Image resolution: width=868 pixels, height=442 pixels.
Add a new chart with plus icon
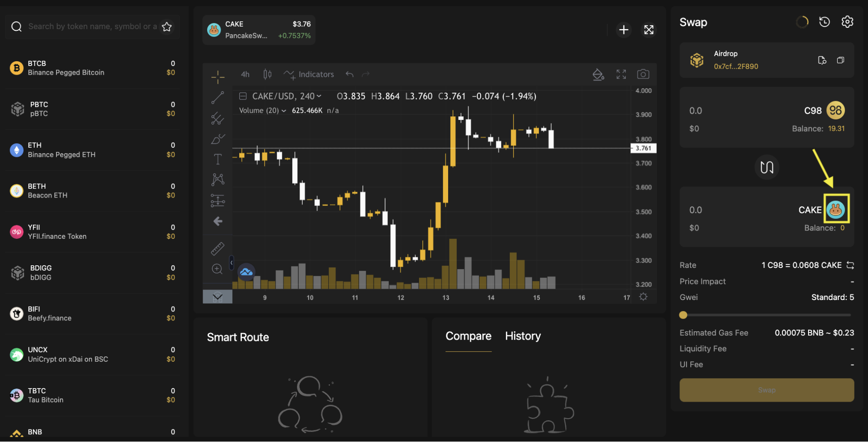click(624, 30)
